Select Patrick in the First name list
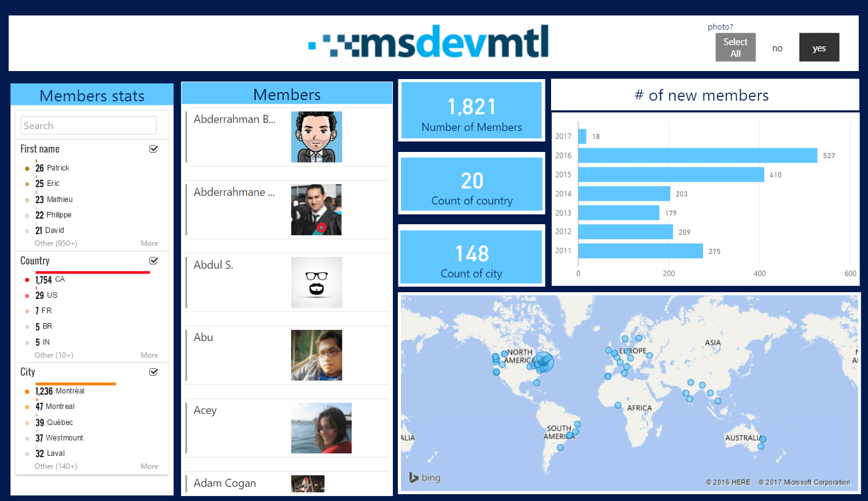 pyautogui.click(x=57, y=168)
